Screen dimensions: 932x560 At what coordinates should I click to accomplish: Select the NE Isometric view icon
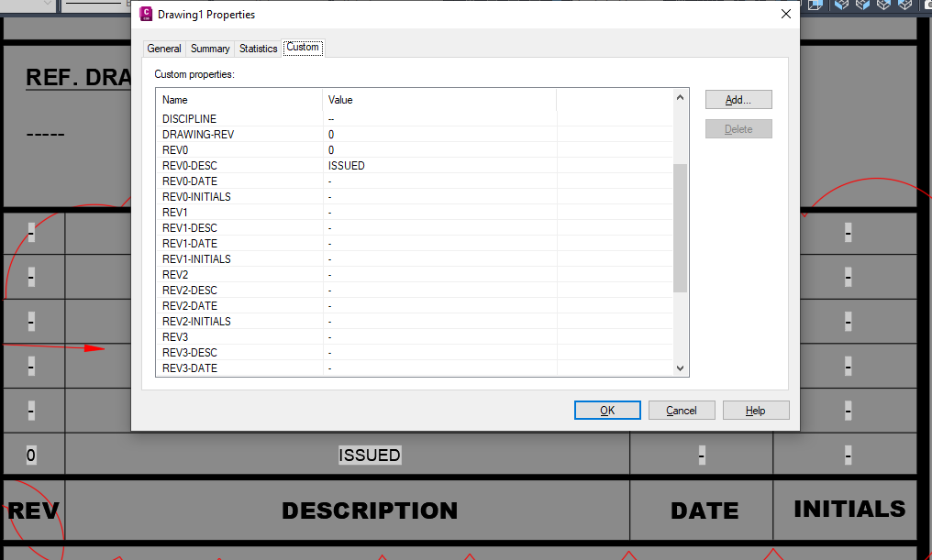[883, 5]
